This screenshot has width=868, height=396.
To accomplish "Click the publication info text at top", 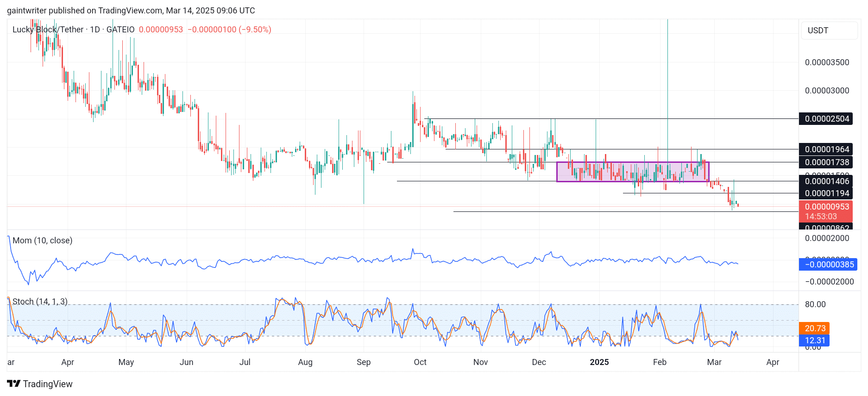I will tap(131, 11).
